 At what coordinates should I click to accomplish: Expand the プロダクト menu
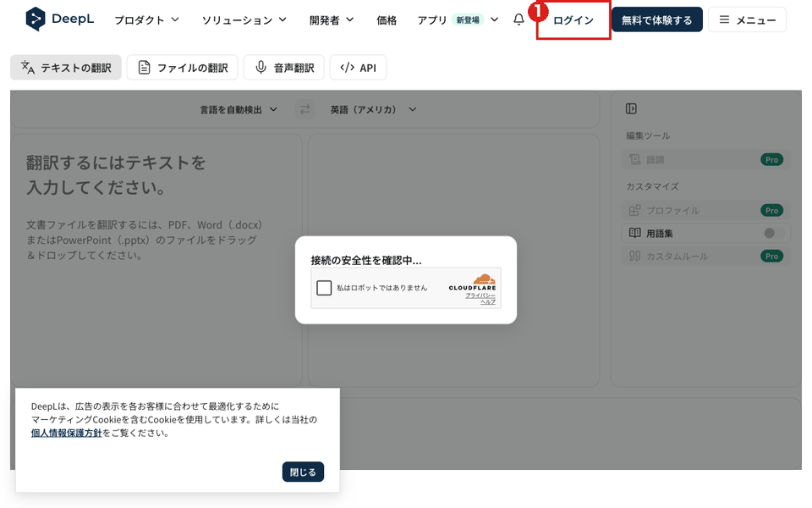pyautogui.click(x=146, y=19)
